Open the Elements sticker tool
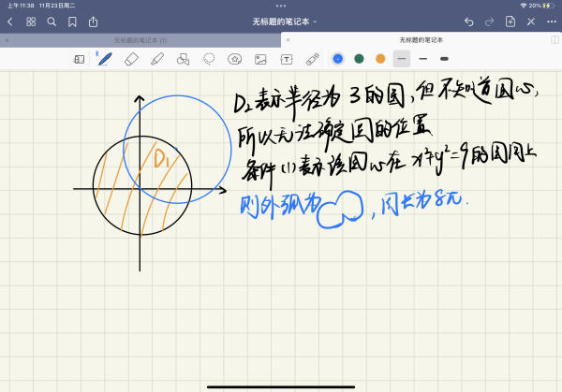 point(235,59)
